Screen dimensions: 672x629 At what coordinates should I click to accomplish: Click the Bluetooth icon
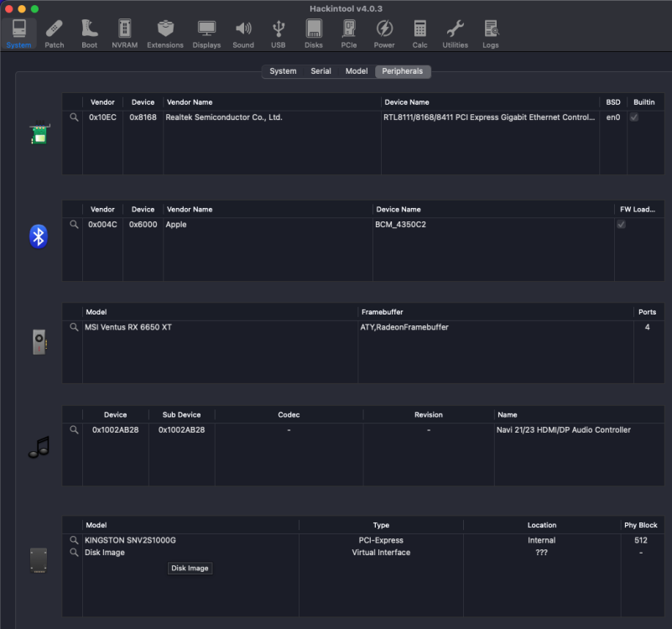point(39,237)
